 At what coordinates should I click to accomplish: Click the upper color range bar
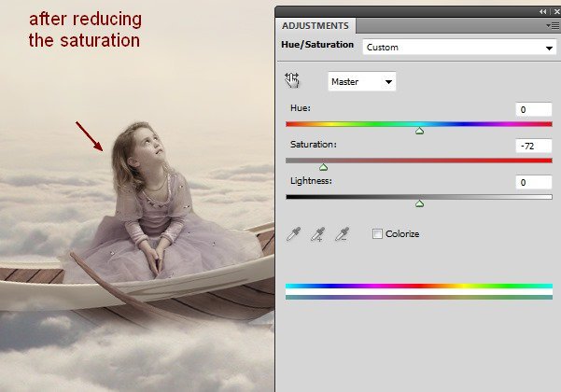click(x=419, y=287)
